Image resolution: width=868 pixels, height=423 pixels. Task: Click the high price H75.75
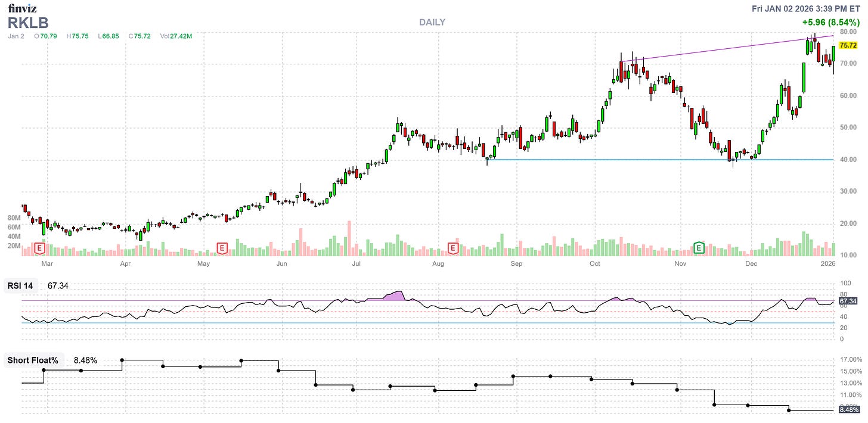coord(77,36)
